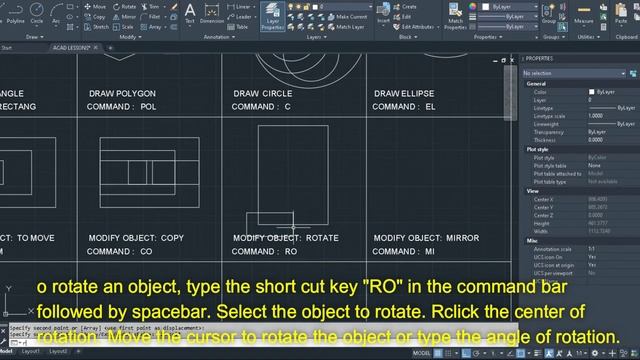The width and height of the screenshot is (640, 360).
Task: Click the Move tool in Modify panel
Action: [x=95, y=7]
